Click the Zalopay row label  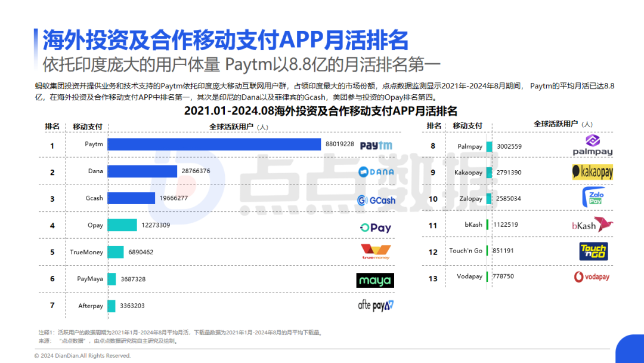pos(471,199)
